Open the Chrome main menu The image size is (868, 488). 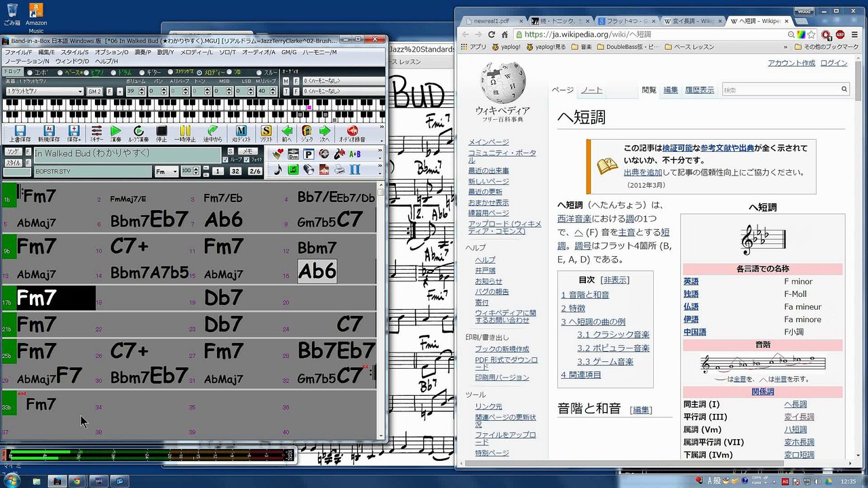[x=854, y=35]
